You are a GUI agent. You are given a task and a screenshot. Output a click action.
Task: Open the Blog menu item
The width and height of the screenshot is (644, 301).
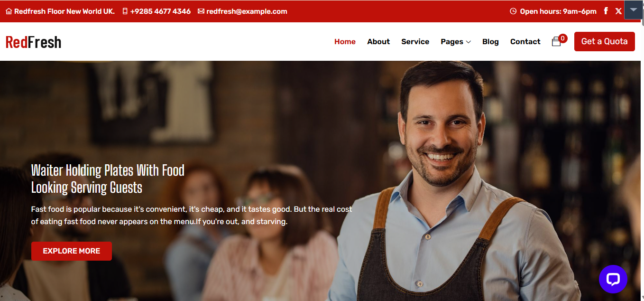pyautogui.click(x=490, y=42)
